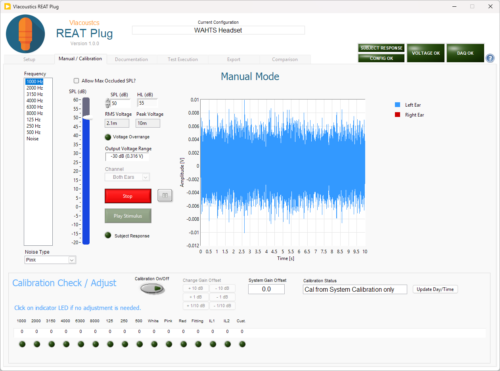This screenshot has width=500, height=371.
Task: Click the Cust calibration indicator LED
Action: (242, 344)
